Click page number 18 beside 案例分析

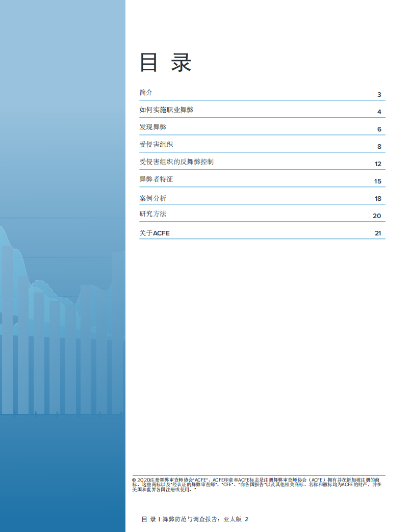[377, 199]
